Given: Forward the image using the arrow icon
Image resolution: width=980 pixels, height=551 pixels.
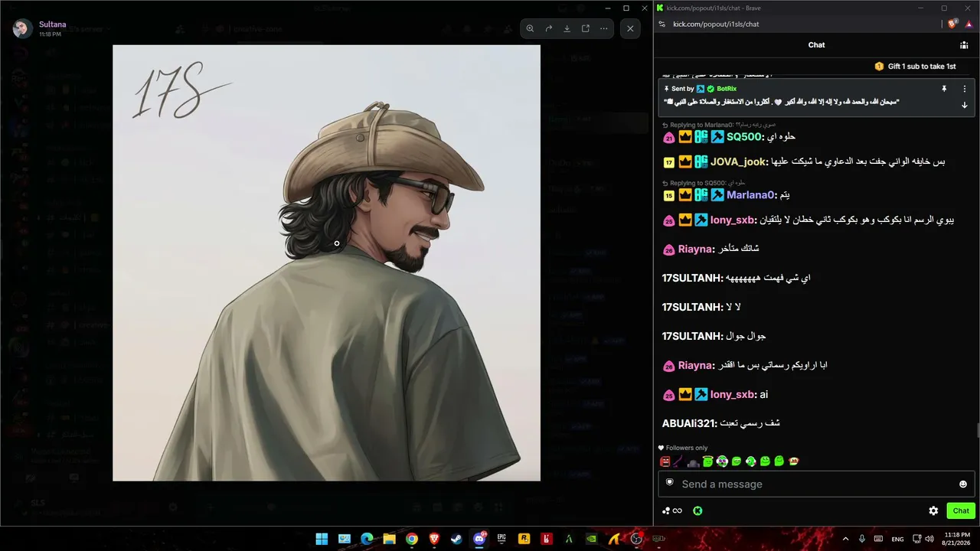Looking at the screenshot, I should click(x=549, y=28).
